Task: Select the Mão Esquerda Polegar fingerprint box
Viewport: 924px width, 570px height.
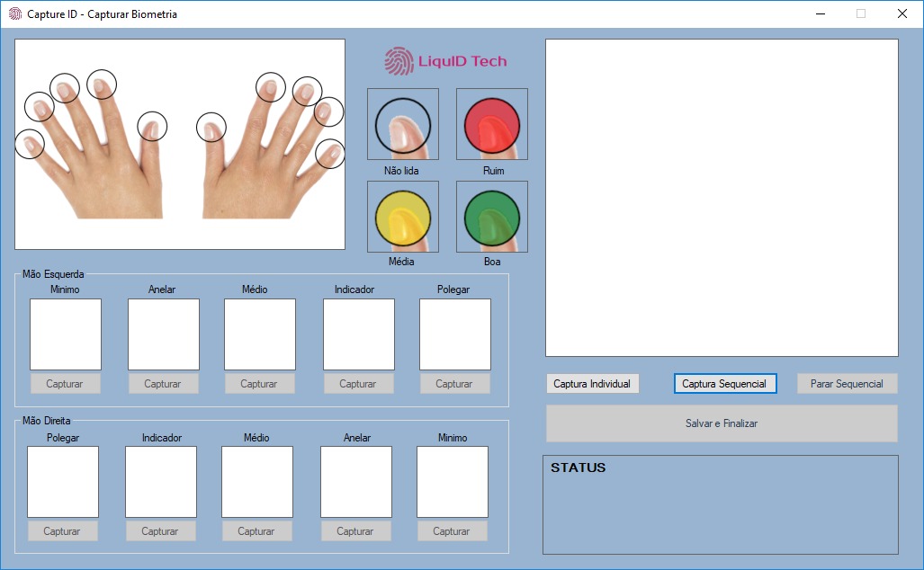Action: (455, 334)
